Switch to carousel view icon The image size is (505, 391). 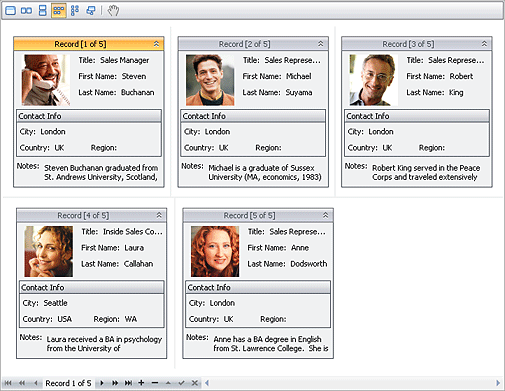click(x=91, y=11)
